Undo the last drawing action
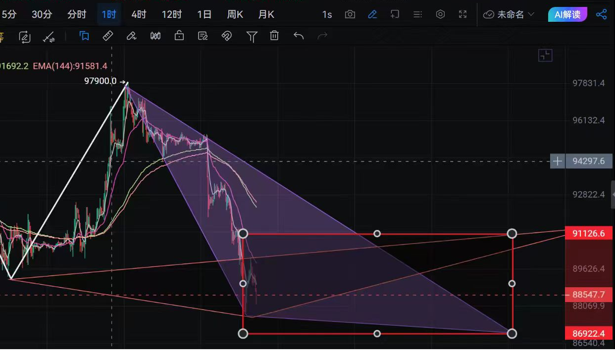Viewport: 615px width, 364px height. (299, 36)
